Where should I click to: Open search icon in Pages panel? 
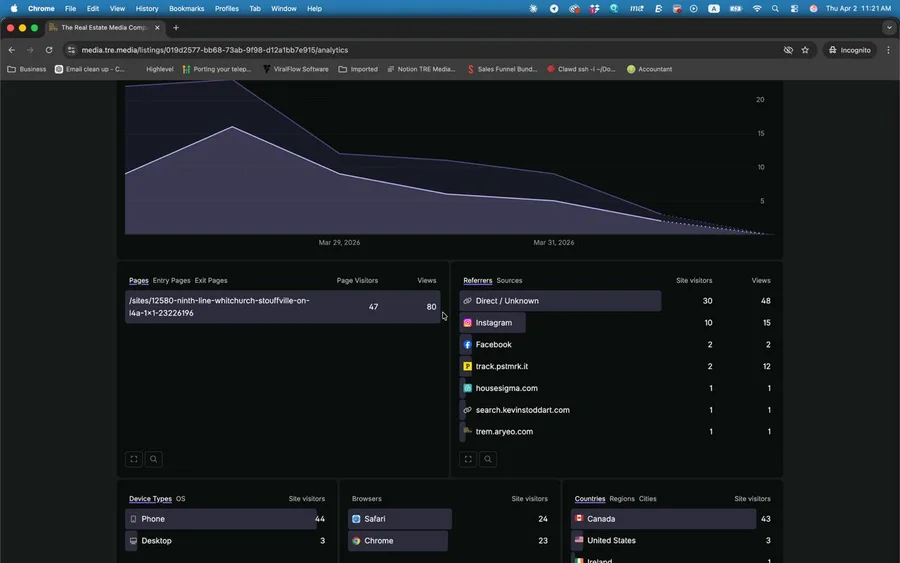[x=153, y=459]
